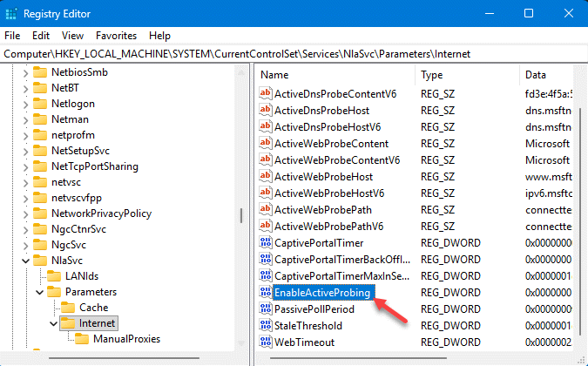Click the Registry Editor app icon in title bar
This screenshot has width=588, height=366.
coord(11,14)
